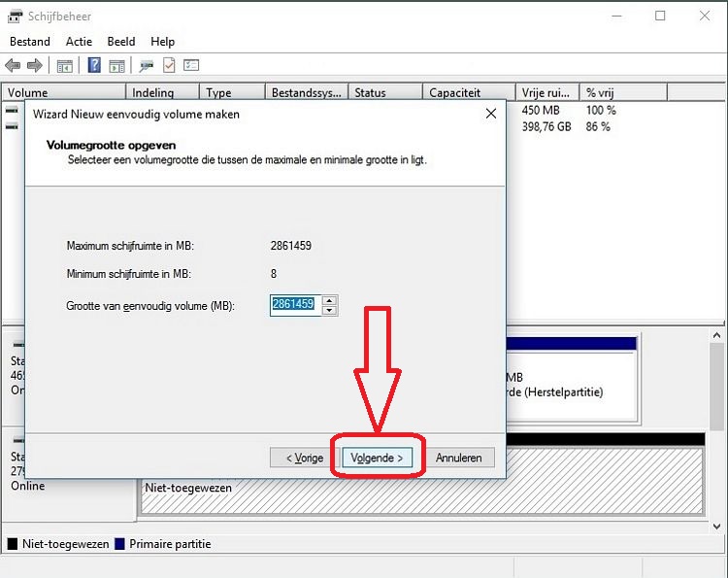Sort by Bestandssys... column header
728x578 pixels.
pos(307,92)
